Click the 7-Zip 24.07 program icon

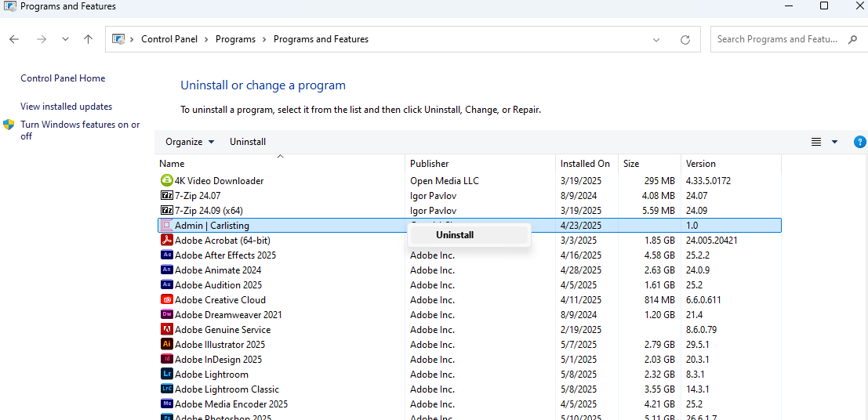tap(166, 195)
